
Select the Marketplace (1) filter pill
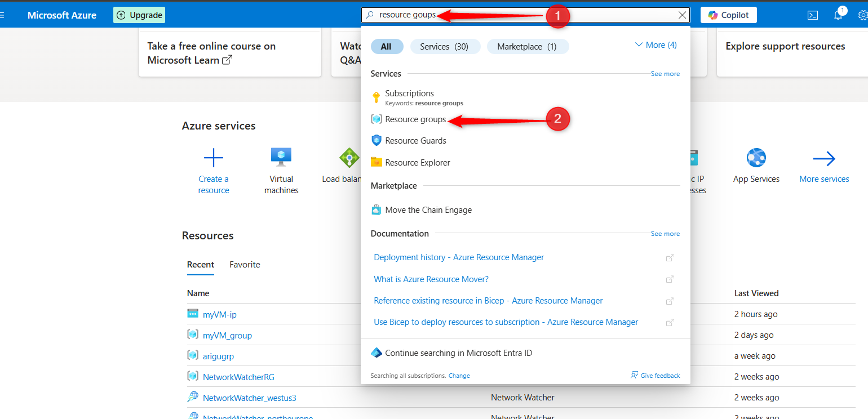(528, 47)
